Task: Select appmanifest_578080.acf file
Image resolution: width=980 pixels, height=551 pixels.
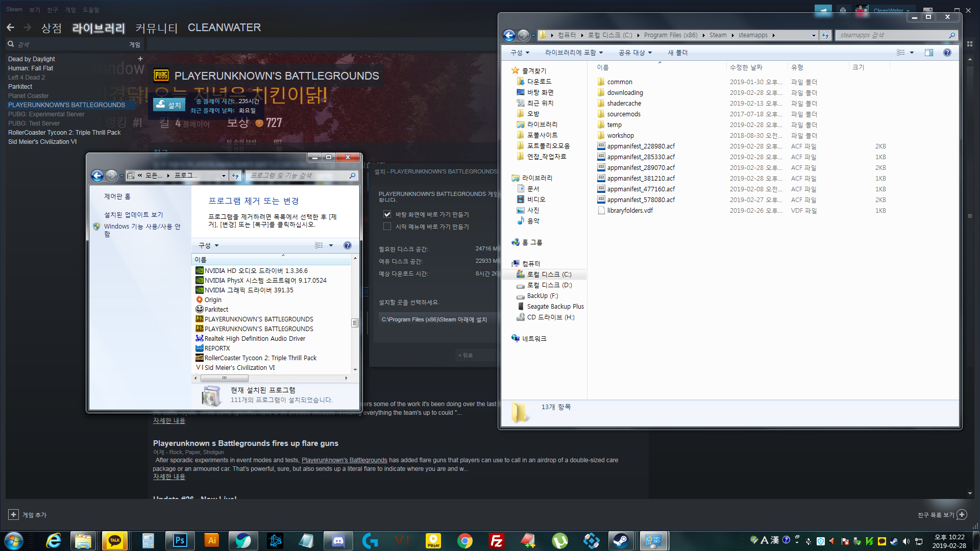Action: coord(641,200)
